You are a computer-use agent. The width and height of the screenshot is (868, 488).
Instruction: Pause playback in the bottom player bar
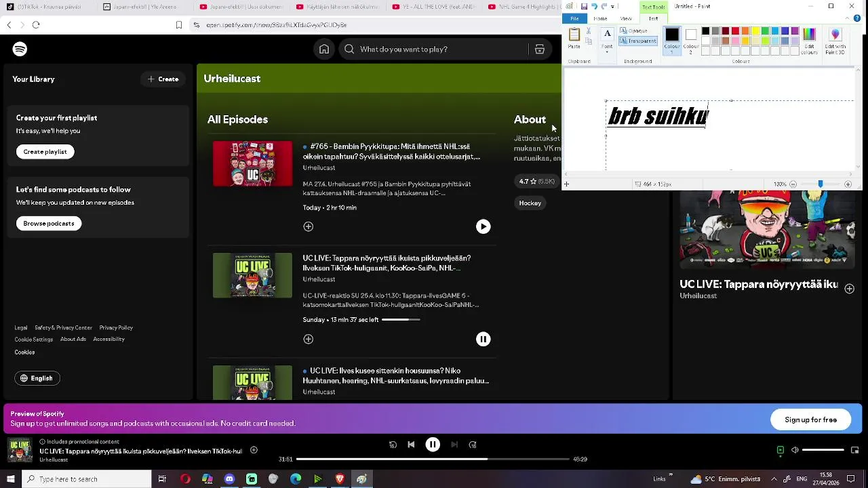coord(433,445)
